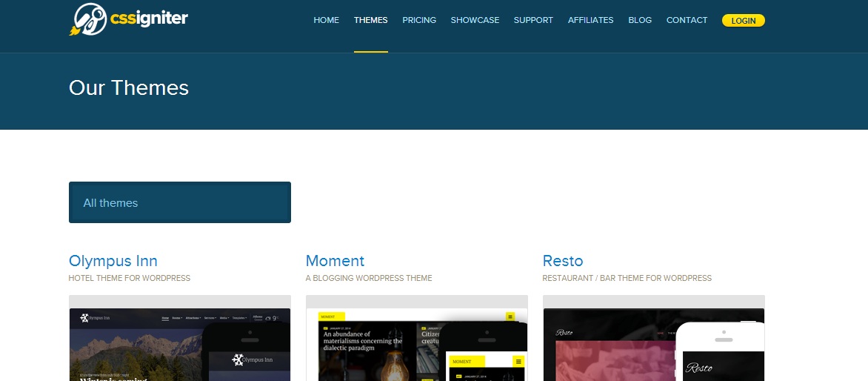Click the 'Hotel theme for WordPress' subtitle
The height and width of the screenshot is (381, 868).
click(x=130, y=278)
